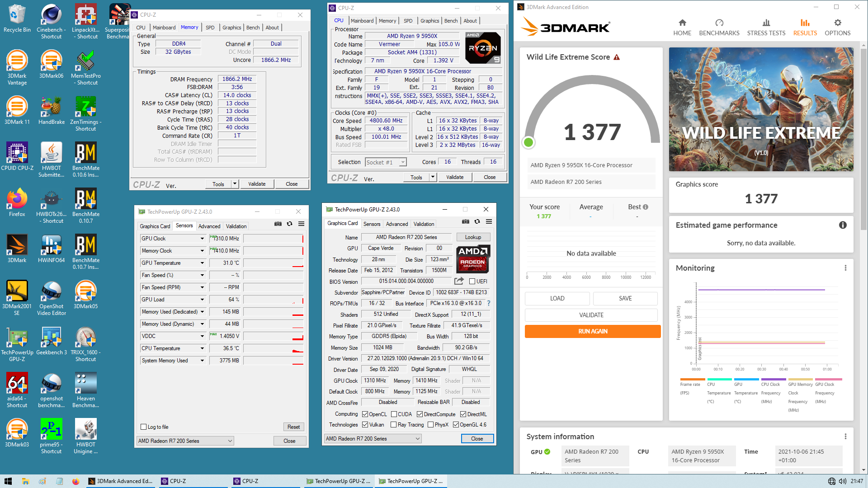
Task: Toggle CUDA checkbox
Action: point(394,414)
